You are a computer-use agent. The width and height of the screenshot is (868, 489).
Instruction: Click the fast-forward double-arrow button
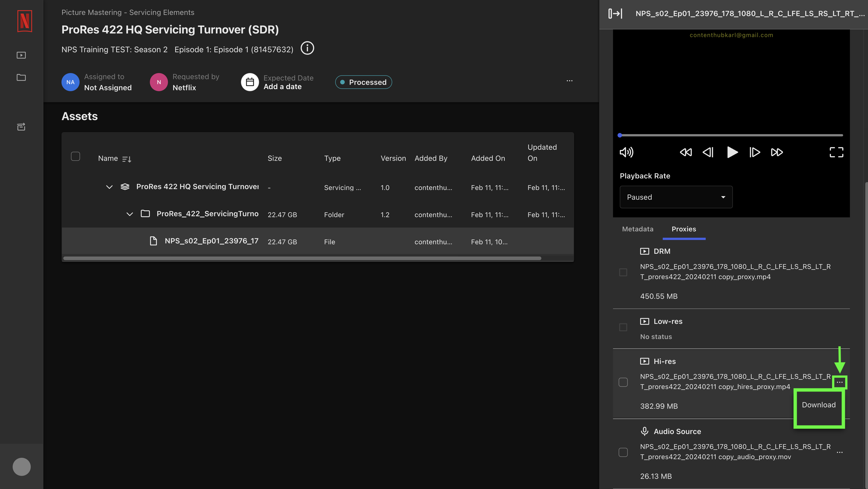coord(777,152)
